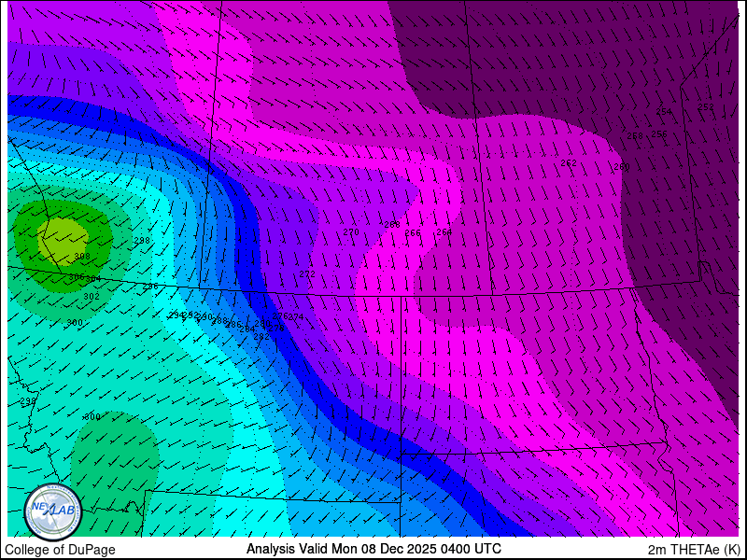Viewport: 747px width, 560px height.
Task: Click the 272 contour label
Action: (307, 274)
